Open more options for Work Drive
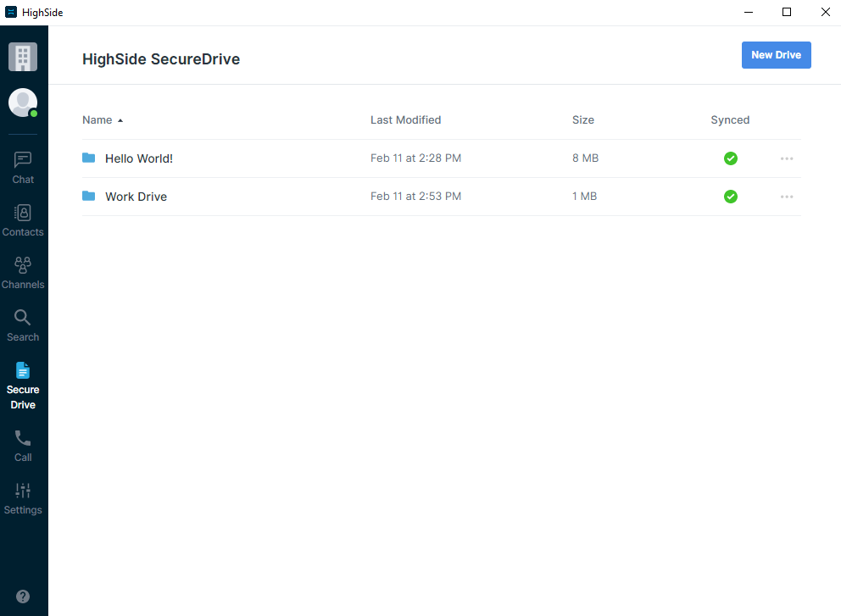 [x=787, y=197]
